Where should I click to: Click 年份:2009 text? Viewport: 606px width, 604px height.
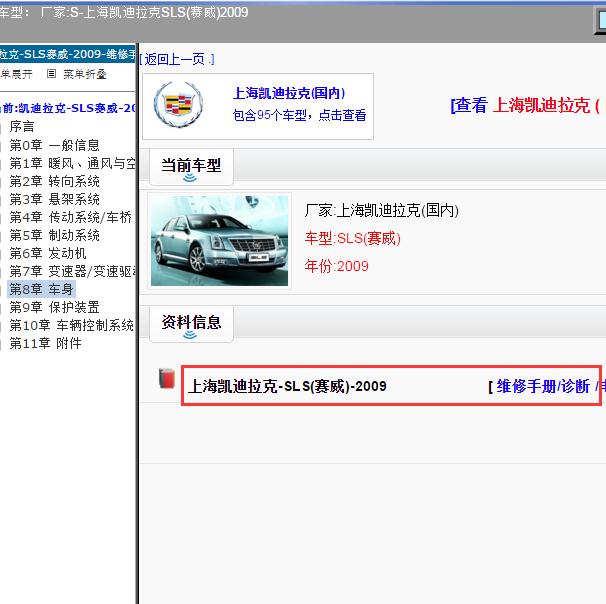click(337, 266)
